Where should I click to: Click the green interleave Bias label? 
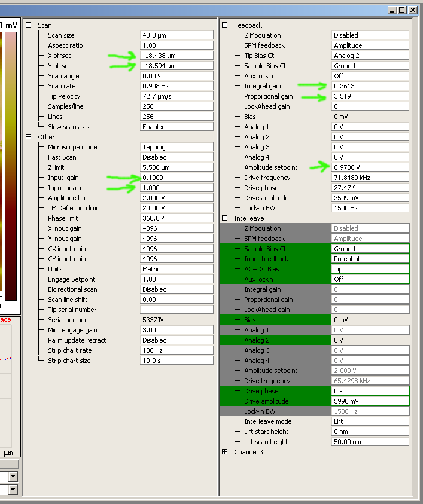[x=250, y=320]
